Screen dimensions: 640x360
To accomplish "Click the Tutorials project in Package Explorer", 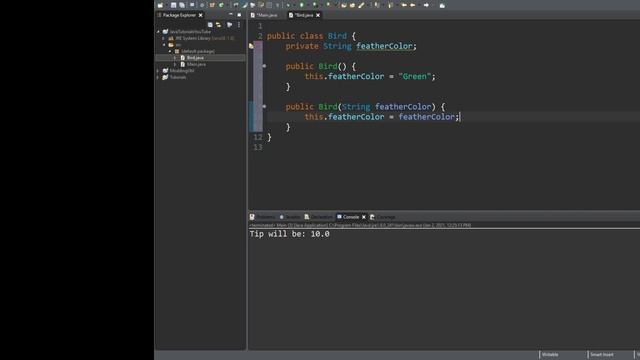I will point(178,77).
